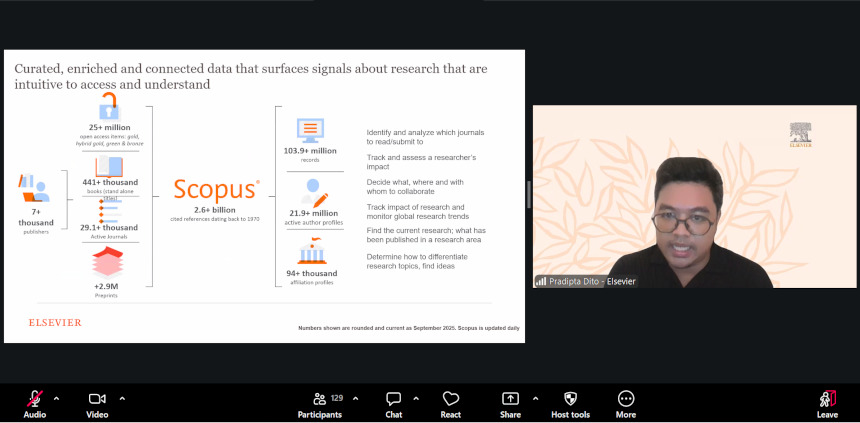Viewport: 860px width, 423px height.
Task: Click the monitor records icon
Action: click(x=310, y=131)
